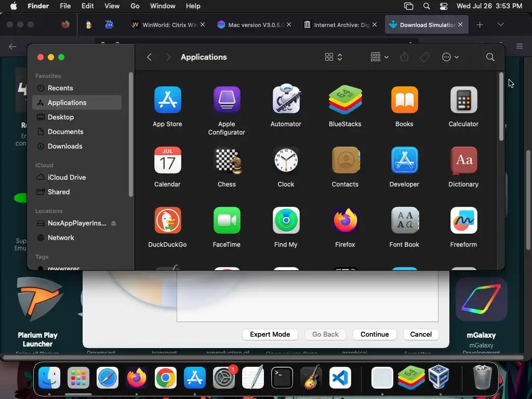Select Recents in Finder sidebar
Viewport: 532px width, 399px height.
pos(77,88)
